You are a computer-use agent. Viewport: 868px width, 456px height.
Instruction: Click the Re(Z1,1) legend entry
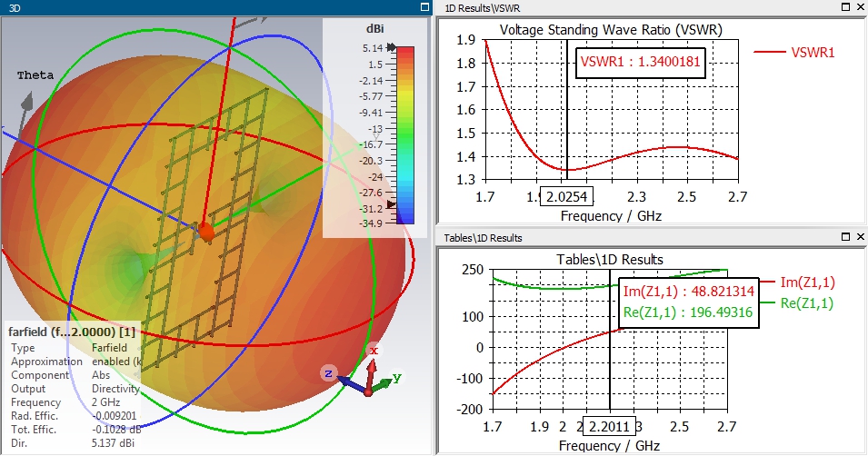(798, 303)
